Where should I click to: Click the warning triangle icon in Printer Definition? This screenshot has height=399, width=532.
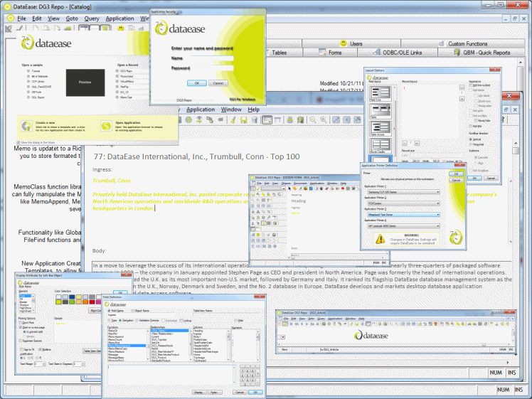pos(381,239)
